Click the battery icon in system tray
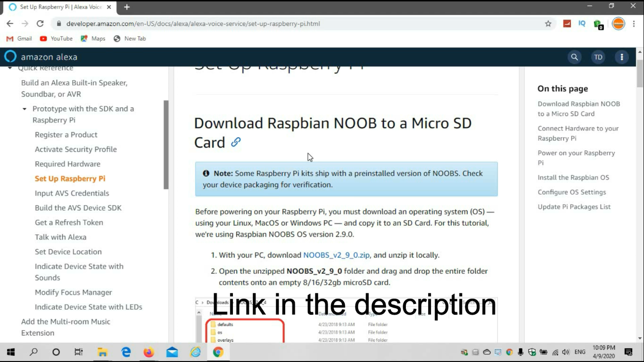644x362 pixels. tap(543, 352)
